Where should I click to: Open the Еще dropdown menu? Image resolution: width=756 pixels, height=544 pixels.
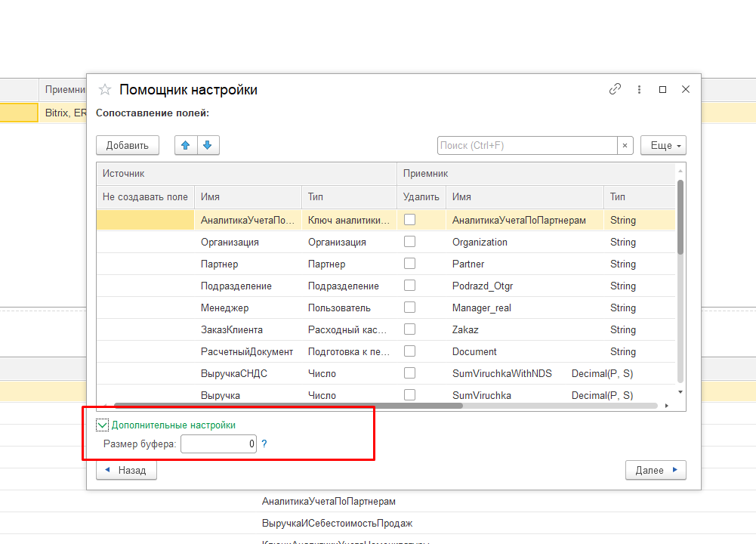[663, 145]
